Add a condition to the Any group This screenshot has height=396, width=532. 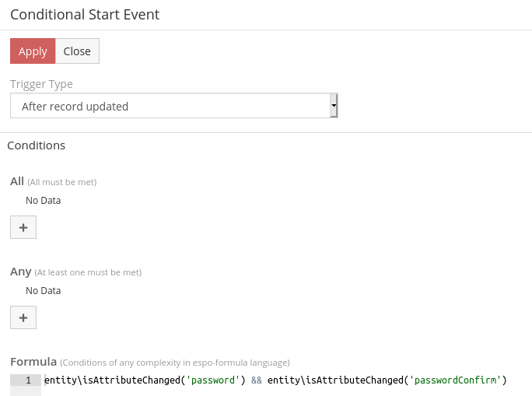(23, 317)
